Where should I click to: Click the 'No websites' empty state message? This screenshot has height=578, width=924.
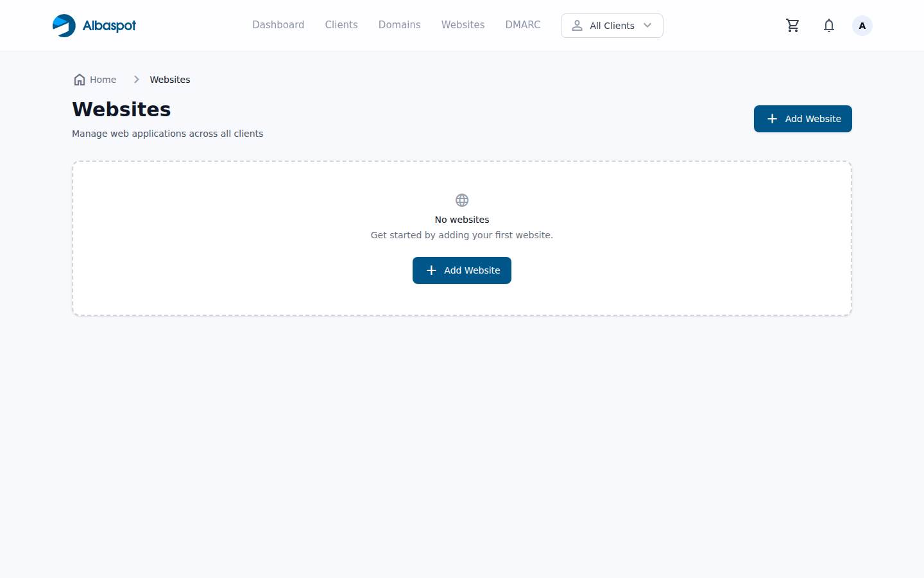[462, 220]
